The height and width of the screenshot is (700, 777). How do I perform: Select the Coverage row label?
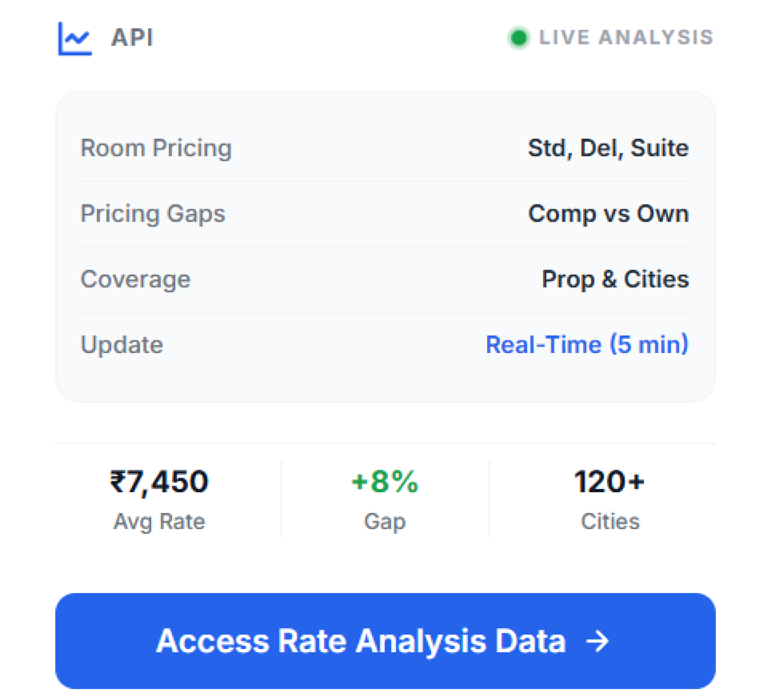coord(135,280)
